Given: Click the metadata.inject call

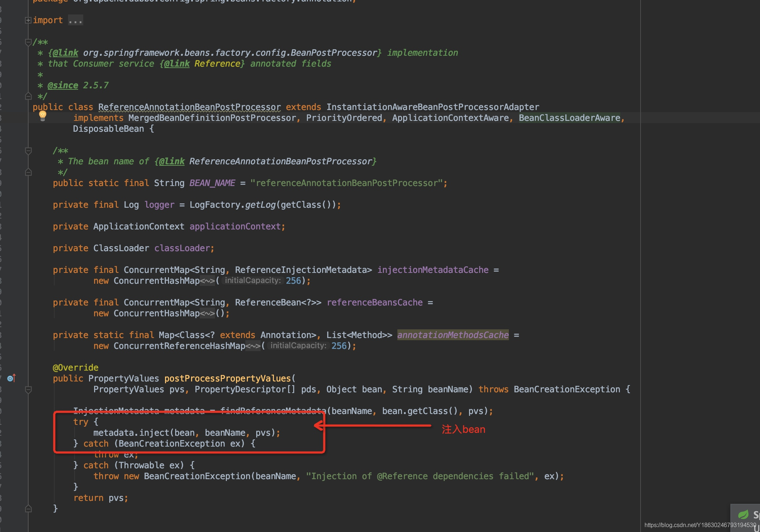Looking at the screenshot, I should tap(187, 433).
